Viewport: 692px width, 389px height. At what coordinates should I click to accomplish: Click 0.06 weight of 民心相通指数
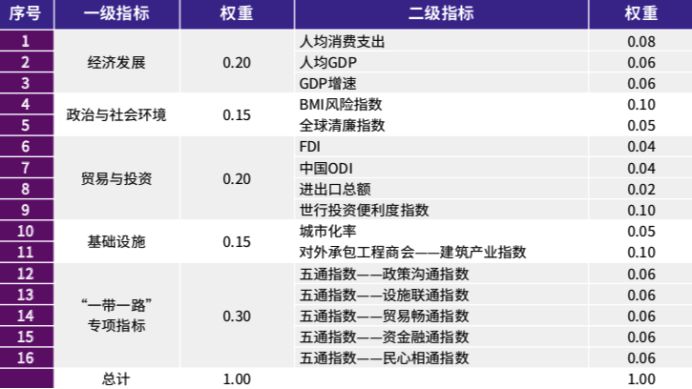pos(641,358)
